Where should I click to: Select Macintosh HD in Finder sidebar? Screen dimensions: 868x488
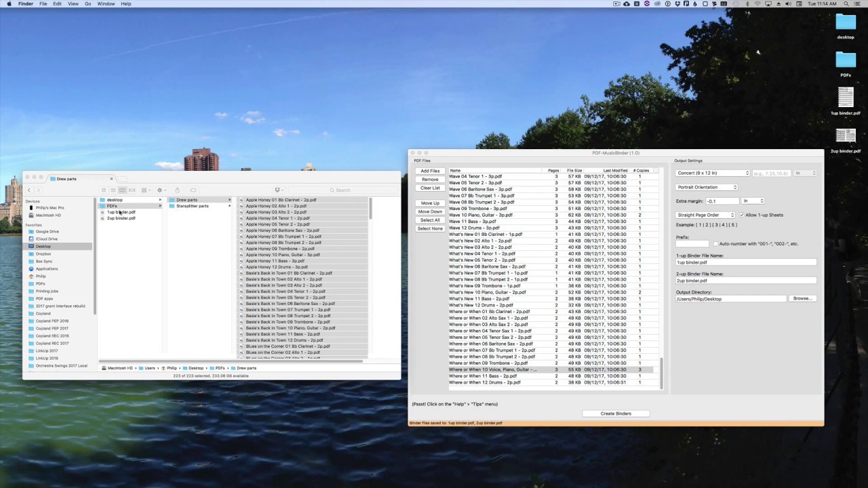click(48, 216)
